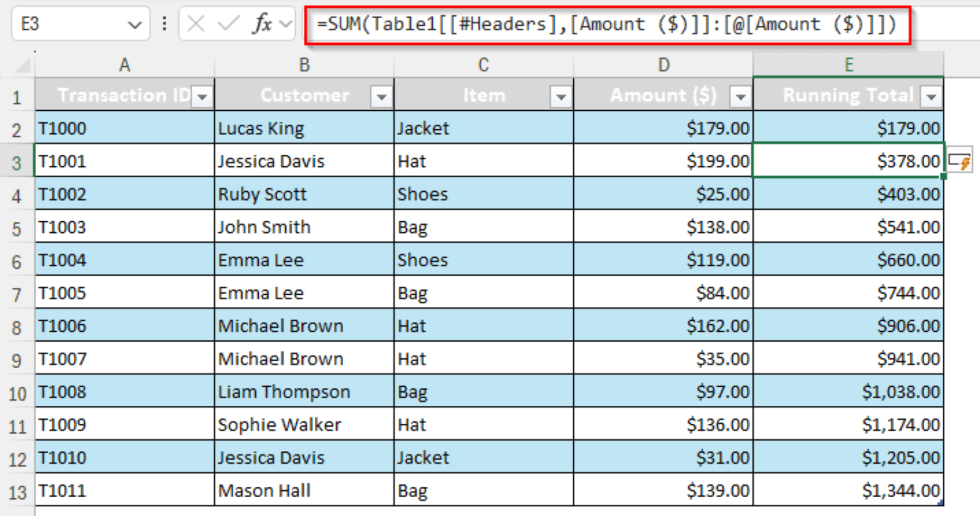
Task: Select column D header
Action: (664, 64)
